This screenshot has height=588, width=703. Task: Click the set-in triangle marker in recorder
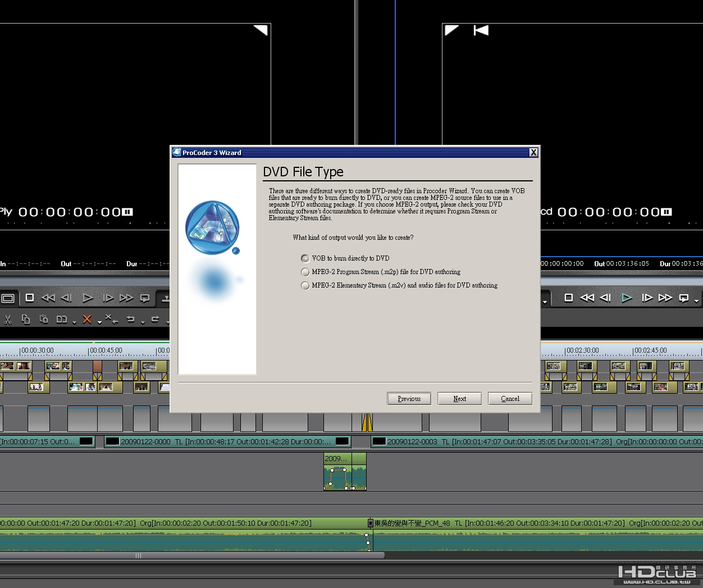[x=451, y=30]
